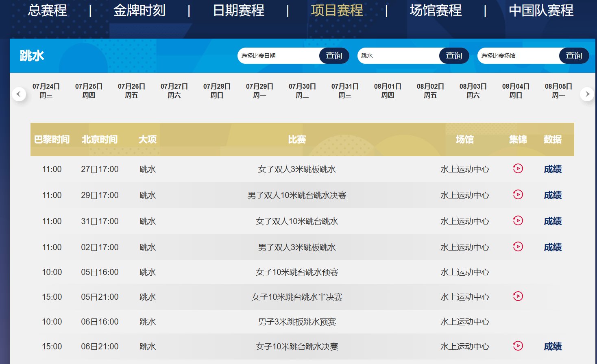Select date 07月25日 周四
Screen dimensions: 597x364
click(x=89, y=91)
